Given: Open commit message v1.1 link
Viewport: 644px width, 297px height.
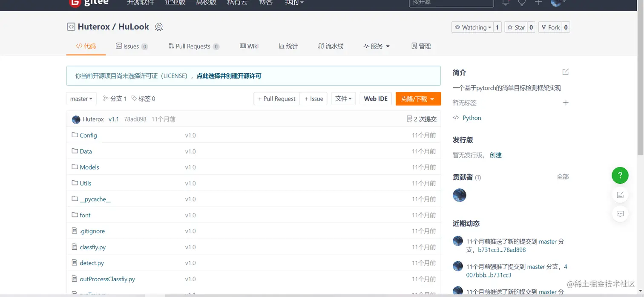Looking at the screenshot, I should click(114, 119).
